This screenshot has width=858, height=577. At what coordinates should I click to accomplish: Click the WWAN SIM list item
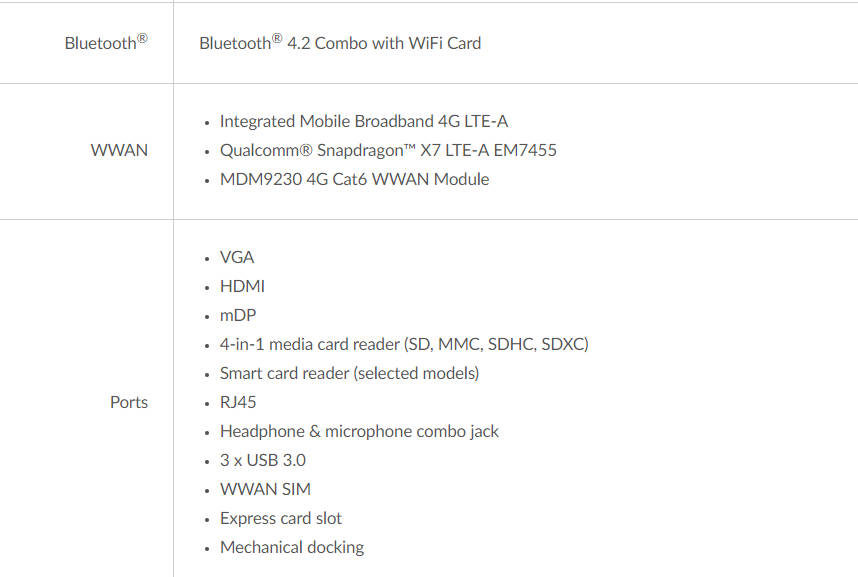click(265, 489)
